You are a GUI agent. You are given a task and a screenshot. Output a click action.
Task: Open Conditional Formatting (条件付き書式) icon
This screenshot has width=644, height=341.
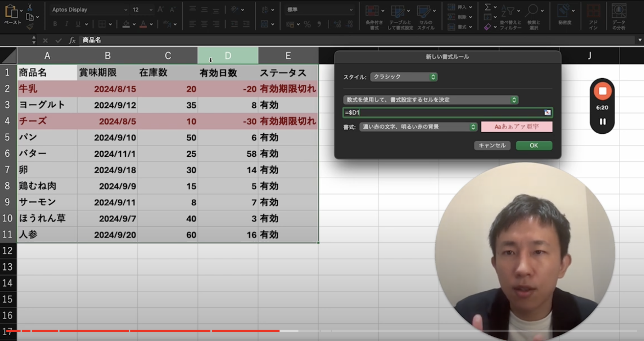(x=372, y=12)
